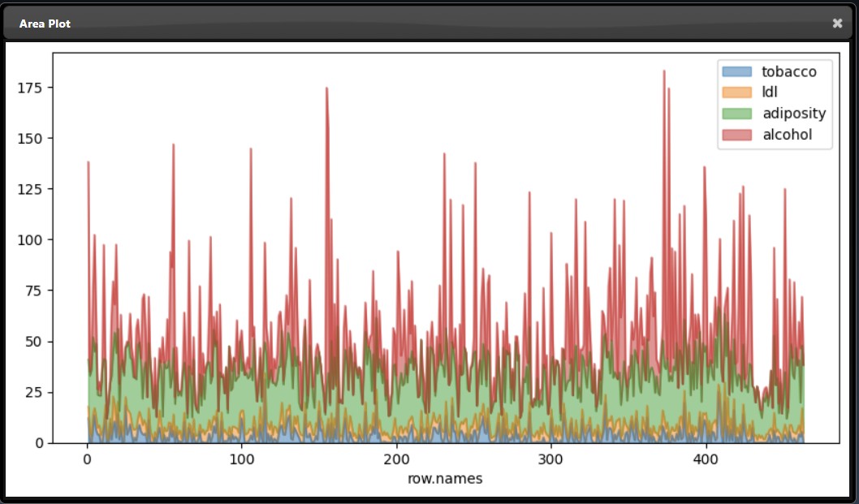
Task: Click the row.names x-axis label
Action: pyautogui.click(x=445, y=479)
